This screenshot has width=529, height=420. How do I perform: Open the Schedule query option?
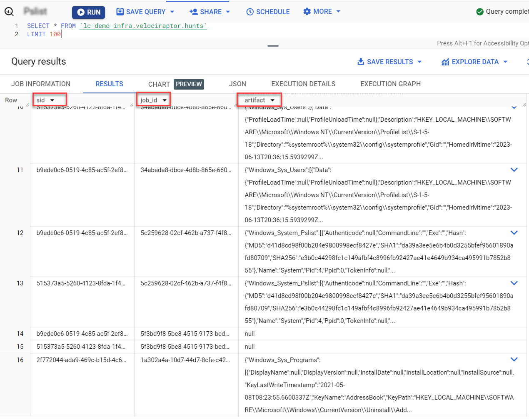268,12
